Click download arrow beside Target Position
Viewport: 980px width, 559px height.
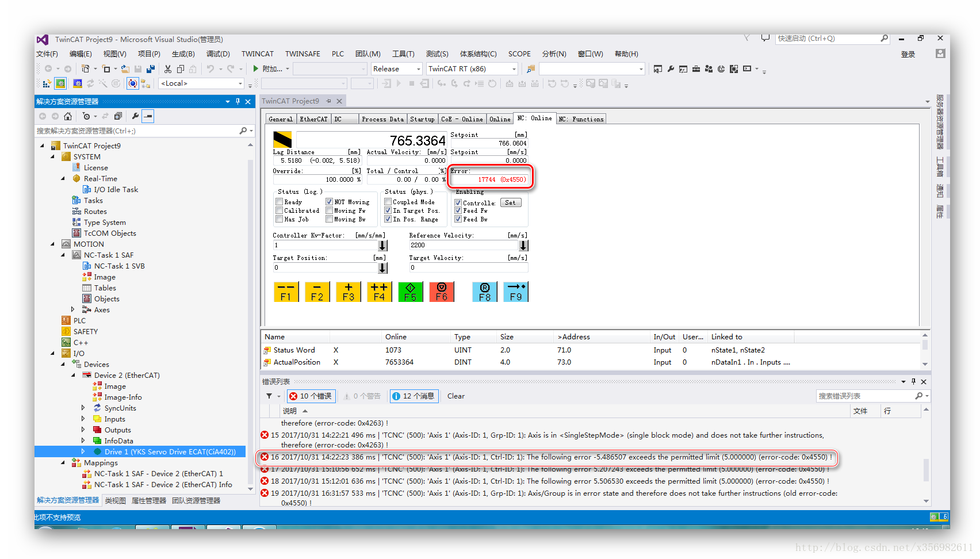coord(383,268)
